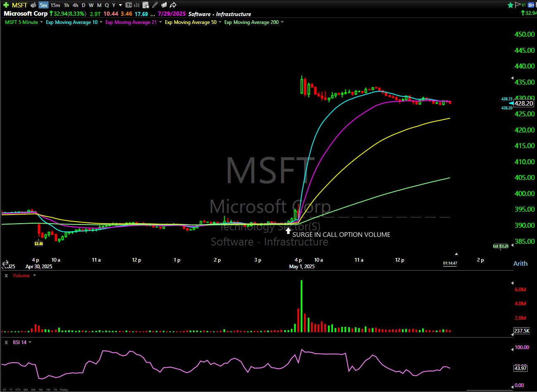537x392 pixels.
Task: Click the RT real-time indicator
Action: [523, 5]
